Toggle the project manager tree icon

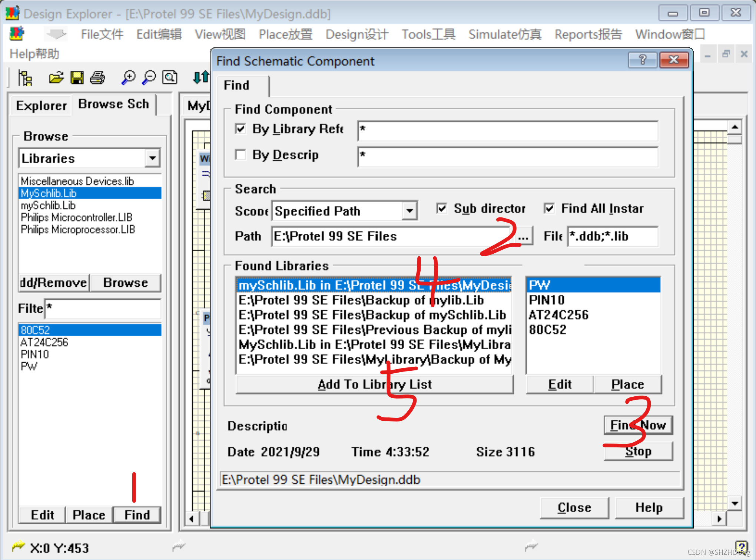pyautogui.click(x=25, y=78)
